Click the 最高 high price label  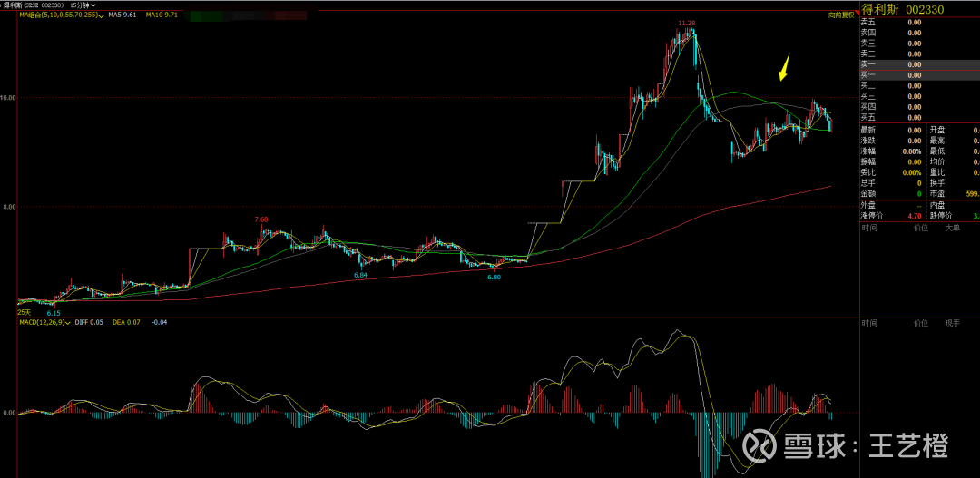point(936,141)
